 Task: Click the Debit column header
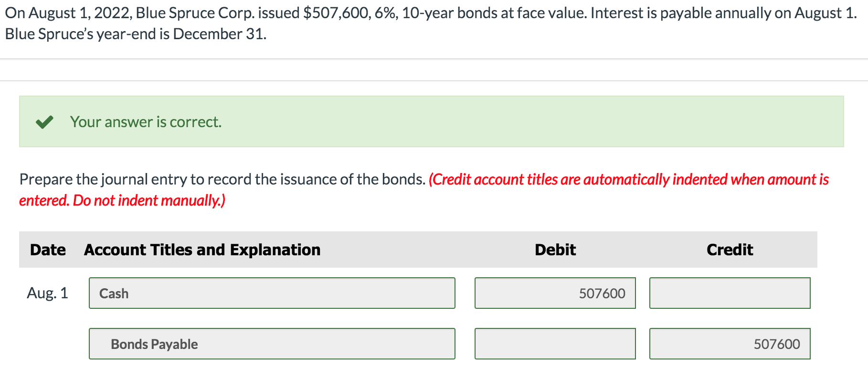coord(555,249)
